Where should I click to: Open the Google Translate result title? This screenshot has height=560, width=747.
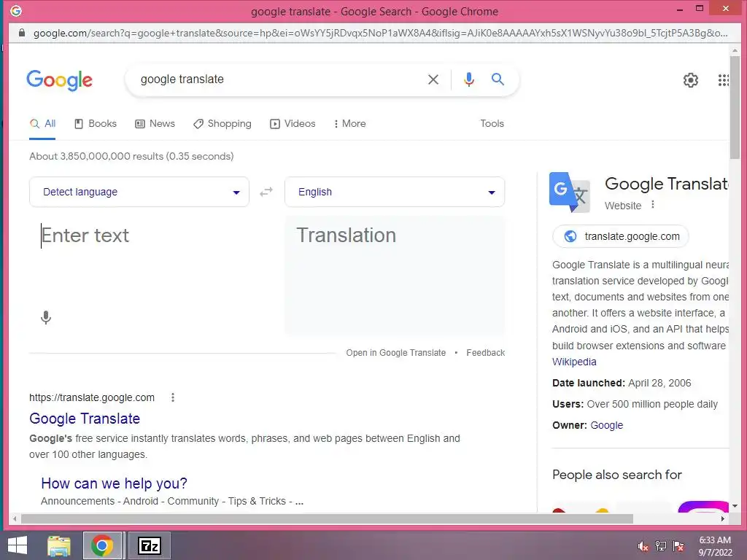(x=85, y=419)
